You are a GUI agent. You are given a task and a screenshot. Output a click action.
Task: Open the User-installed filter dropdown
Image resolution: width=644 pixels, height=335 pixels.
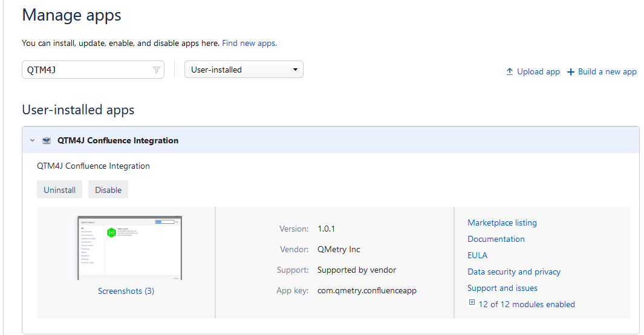tap(244, 70)
